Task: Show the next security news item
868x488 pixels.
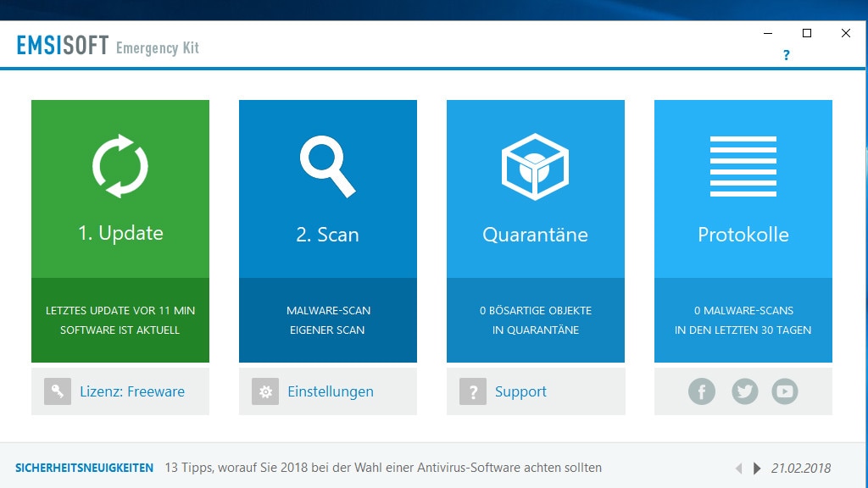Action: (x=757, y=468)
